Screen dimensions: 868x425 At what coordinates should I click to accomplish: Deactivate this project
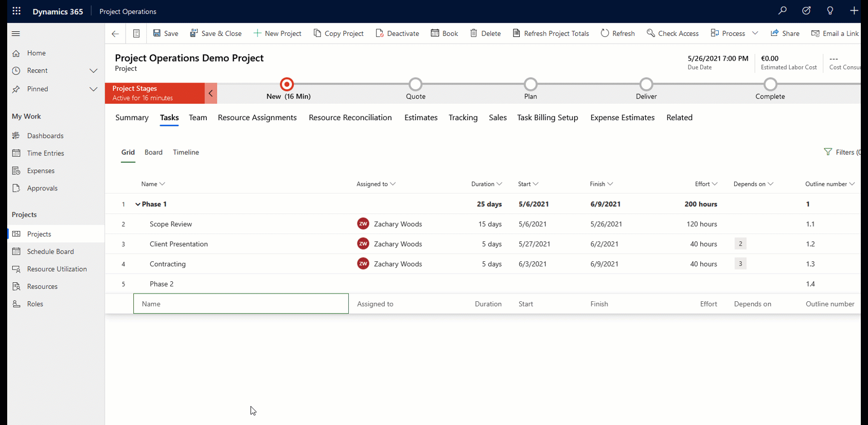click(x=398, y=33)
